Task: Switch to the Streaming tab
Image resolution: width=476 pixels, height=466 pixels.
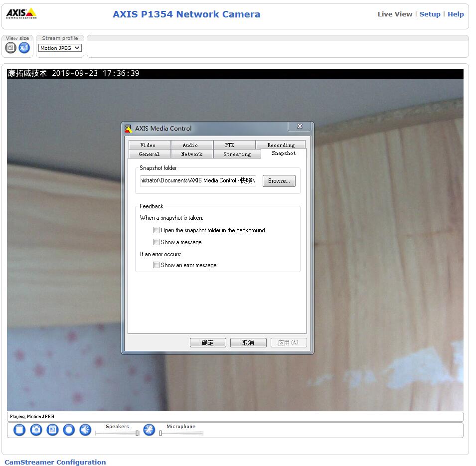Action: [237, 154]
